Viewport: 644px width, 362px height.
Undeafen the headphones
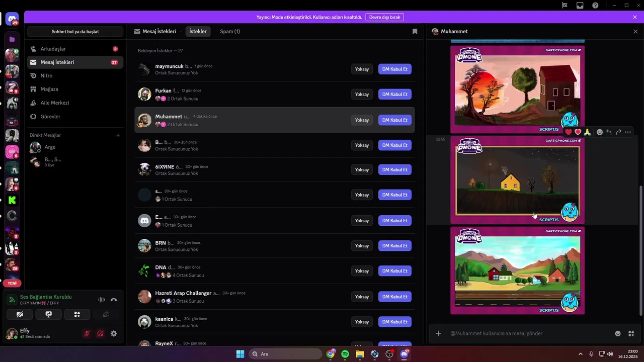[100, 333]
